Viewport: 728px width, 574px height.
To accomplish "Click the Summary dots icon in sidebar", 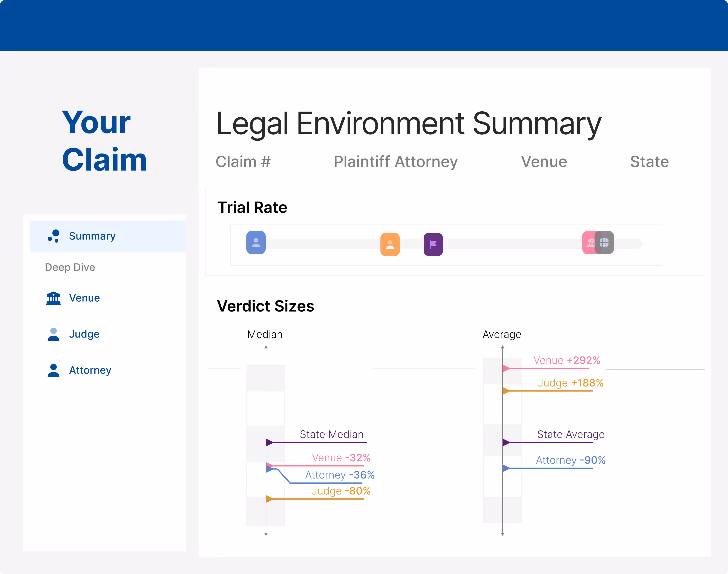I will coord(54,236).
